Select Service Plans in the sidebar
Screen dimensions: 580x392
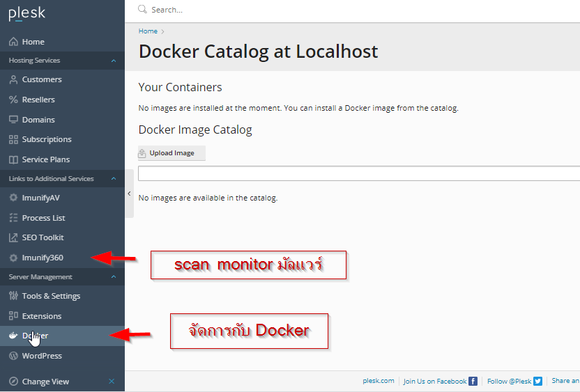click(x=62, y=159)
